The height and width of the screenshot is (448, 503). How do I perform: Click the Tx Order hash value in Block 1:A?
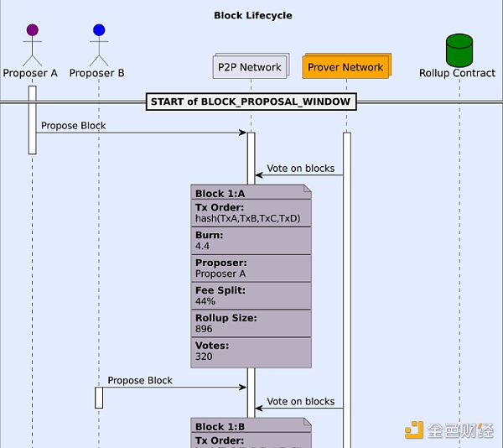pos(247,219)
